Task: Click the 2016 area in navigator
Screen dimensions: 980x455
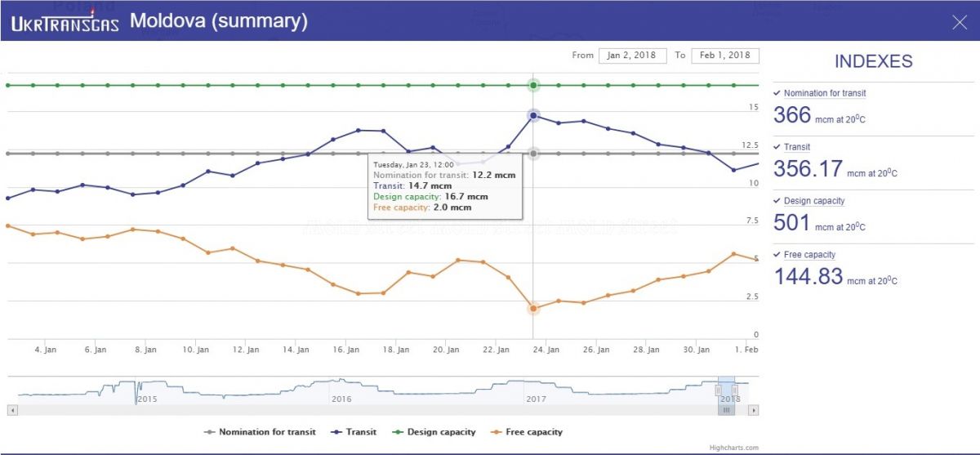Action: point(341,399)
